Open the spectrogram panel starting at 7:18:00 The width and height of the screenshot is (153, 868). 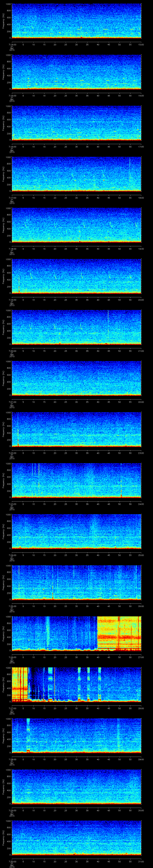76,225
